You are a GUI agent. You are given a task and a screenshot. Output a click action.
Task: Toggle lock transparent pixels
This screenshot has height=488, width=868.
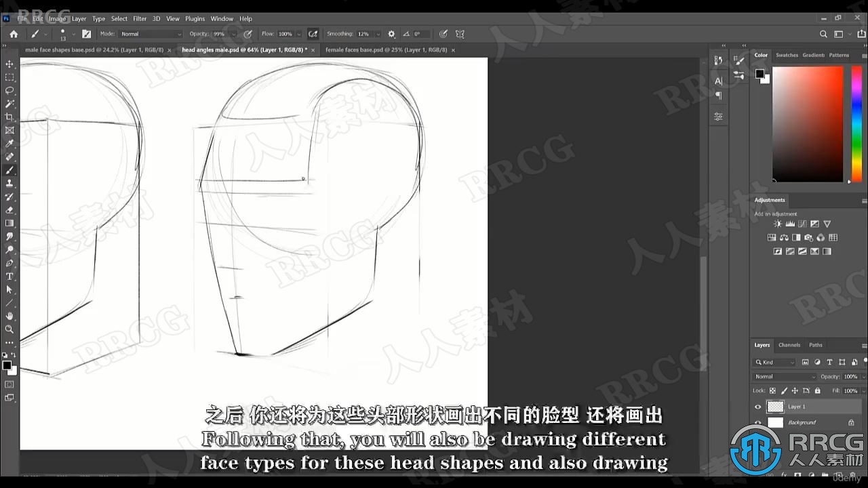tap(773, 390)
